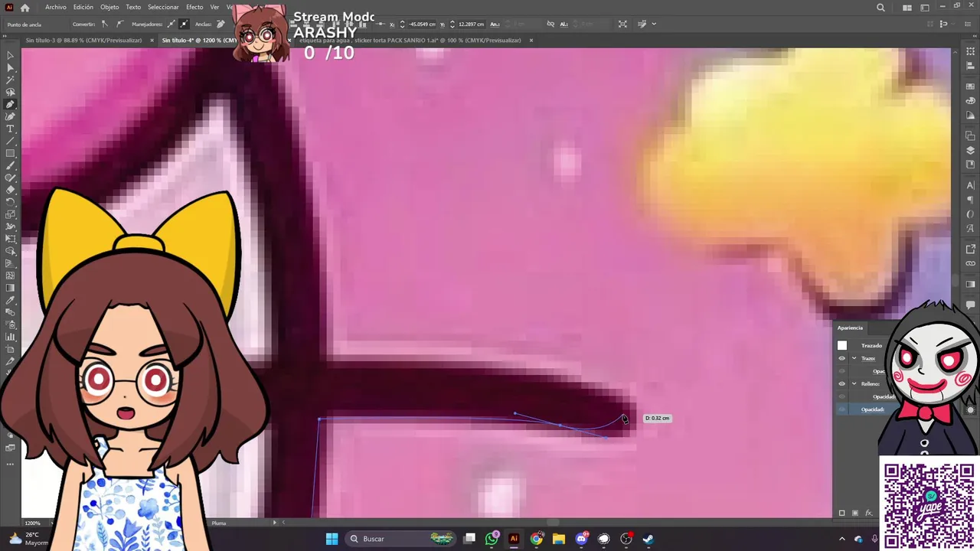The image size is (980, 551).
Task: Toggle visibility eye of bottom Opacidad row
Action: 842,409
